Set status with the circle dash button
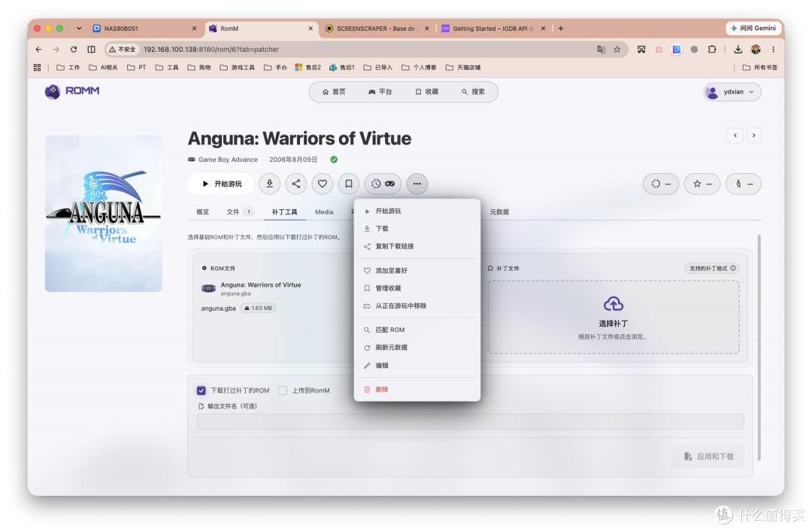 click(661, 184)
